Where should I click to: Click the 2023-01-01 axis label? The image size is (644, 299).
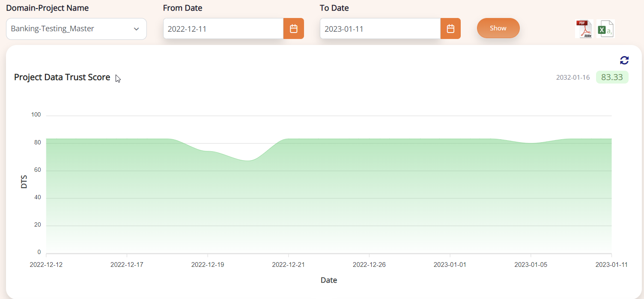pos(450,265)
